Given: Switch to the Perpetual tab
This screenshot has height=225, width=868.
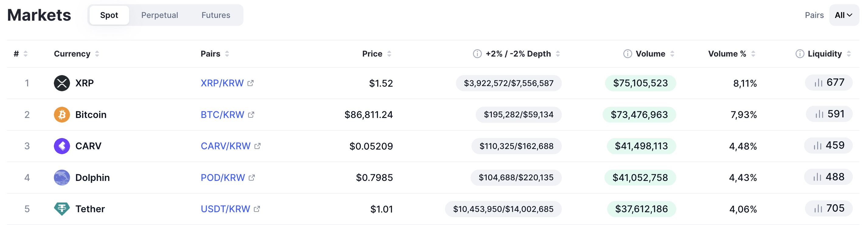Looking at the screenshot, I should click(159, 15).
